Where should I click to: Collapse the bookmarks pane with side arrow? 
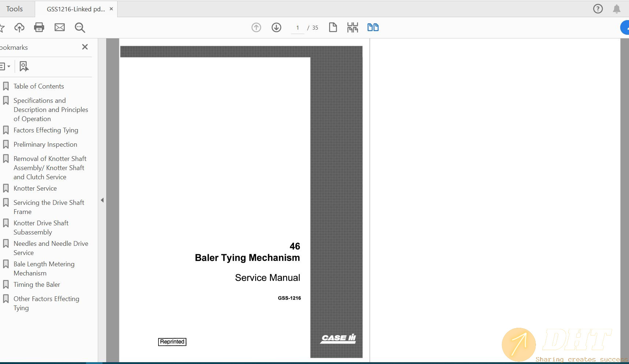tap(102, 200)
